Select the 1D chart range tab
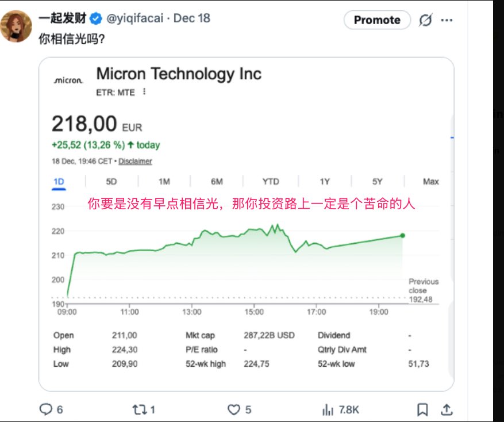Viewport: 504px width, 422px height. 59,182
